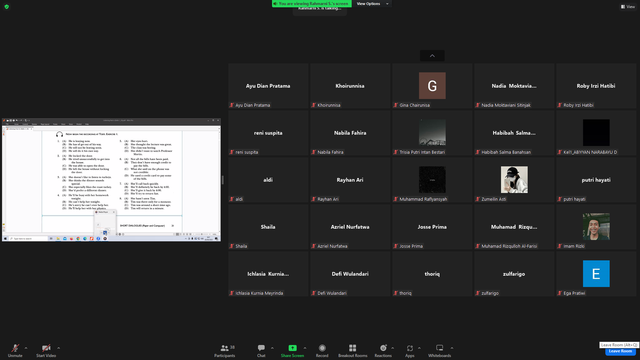The height and width of the screenshot is (360, 640).
Task: Select Gina Chairunisa's G avatar tile
Action: click(x=432, y=86)
